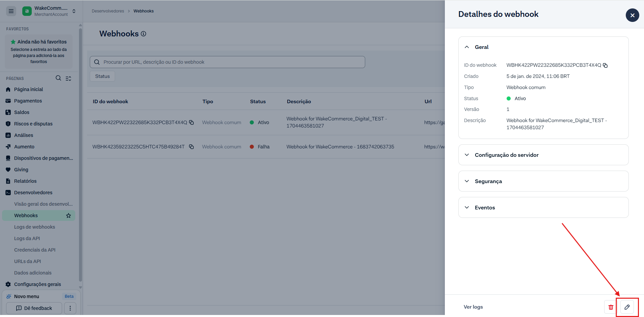Open the WakeComm account switcher
Screen dimensions: 644x317
point(49,11)
